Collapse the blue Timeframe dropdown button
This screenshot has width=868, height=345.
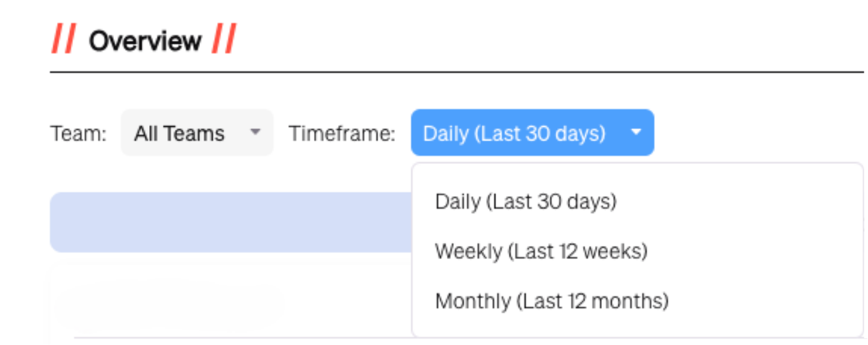(531, 133)
